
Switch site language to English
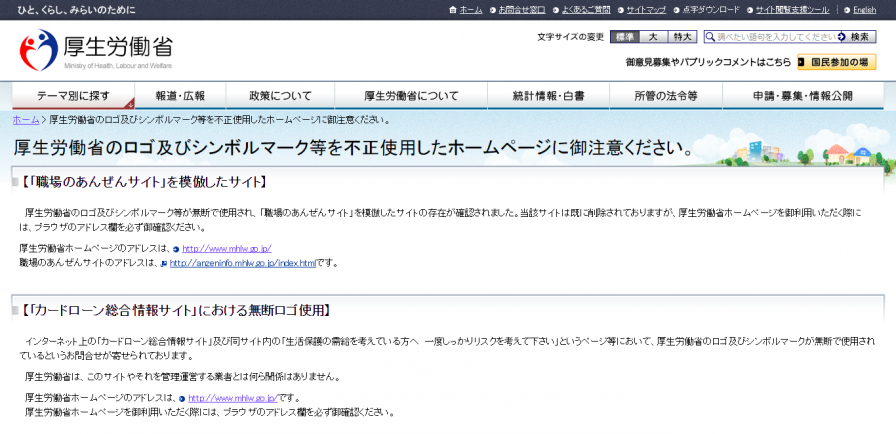[864, 10]
